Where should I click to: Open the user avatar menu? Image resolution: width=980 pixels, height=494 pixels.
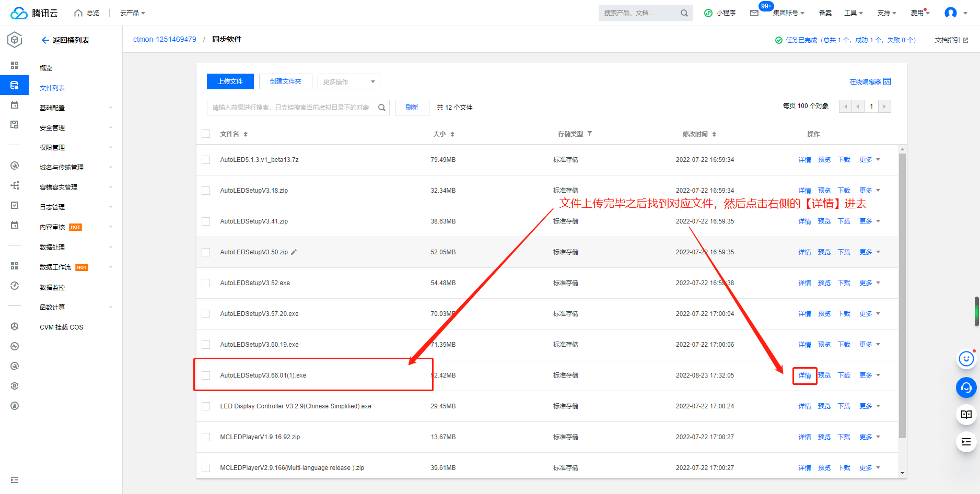951,13
